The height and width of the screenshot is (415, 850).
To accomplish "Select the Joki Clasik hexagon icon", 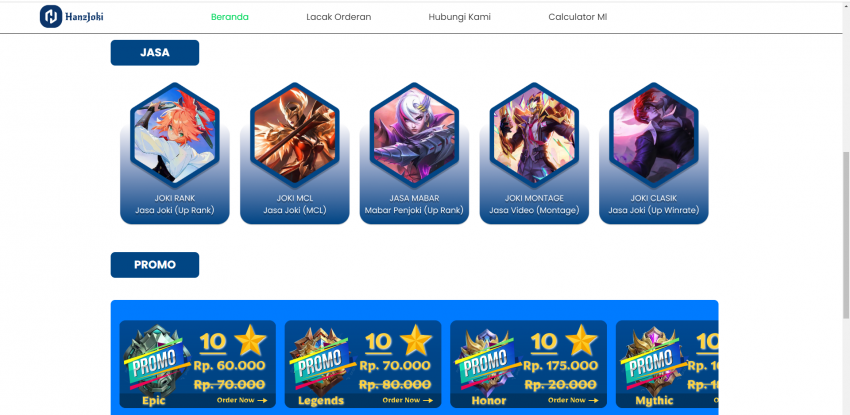I will pos(653,135).
